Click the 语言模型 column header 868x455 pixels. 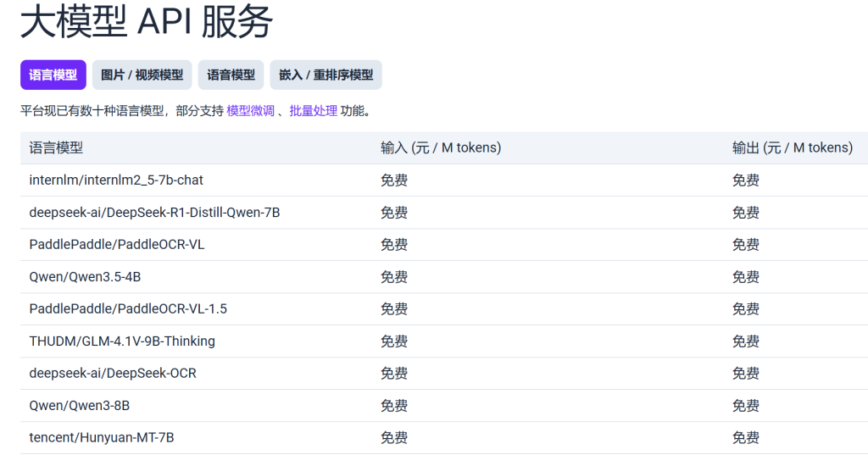point(56,147)
